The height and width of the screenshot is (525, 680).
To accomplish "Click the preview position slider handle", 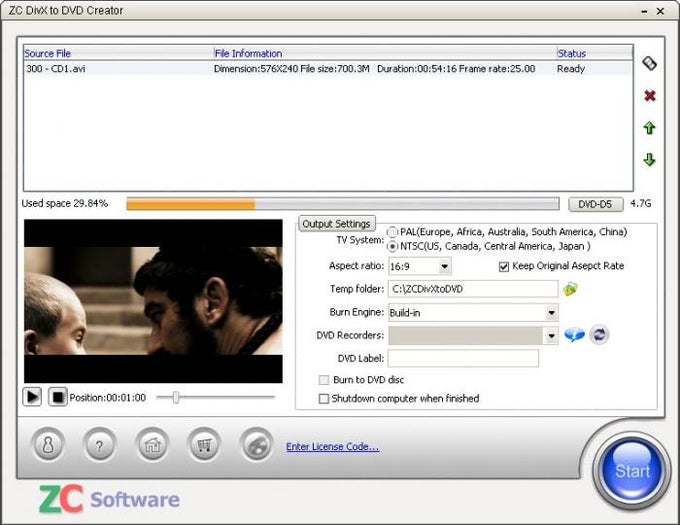I will pyautogui.click(x=176, y=397).
